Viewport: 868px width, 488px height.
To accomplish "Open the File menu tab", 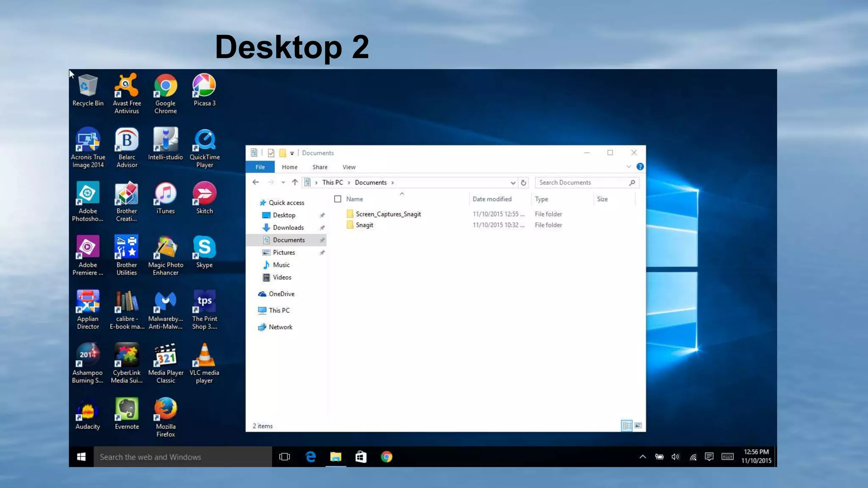I will [x=260, y=167].
